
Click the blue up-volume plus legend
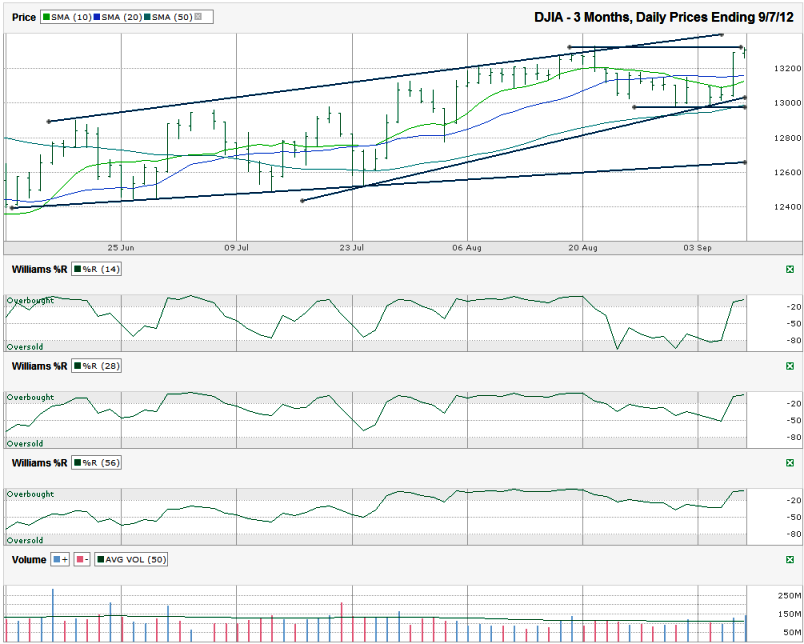point(61,559)
